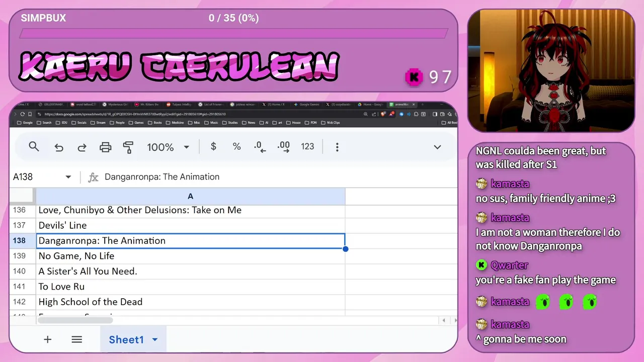Click the share page icon in address bar
The image size is (644, 362).
coord(374,114)
